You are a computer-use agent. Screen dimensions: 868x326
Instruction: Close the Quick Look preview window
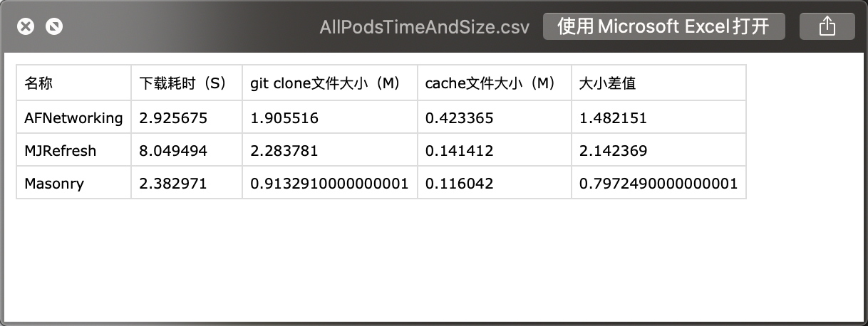point(26,27)
